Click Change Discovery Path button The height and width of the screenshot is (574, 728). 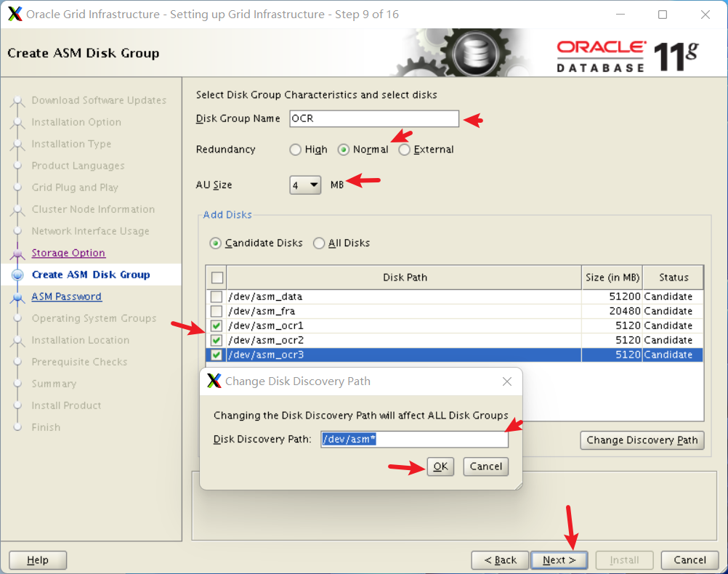click(642, 440)
